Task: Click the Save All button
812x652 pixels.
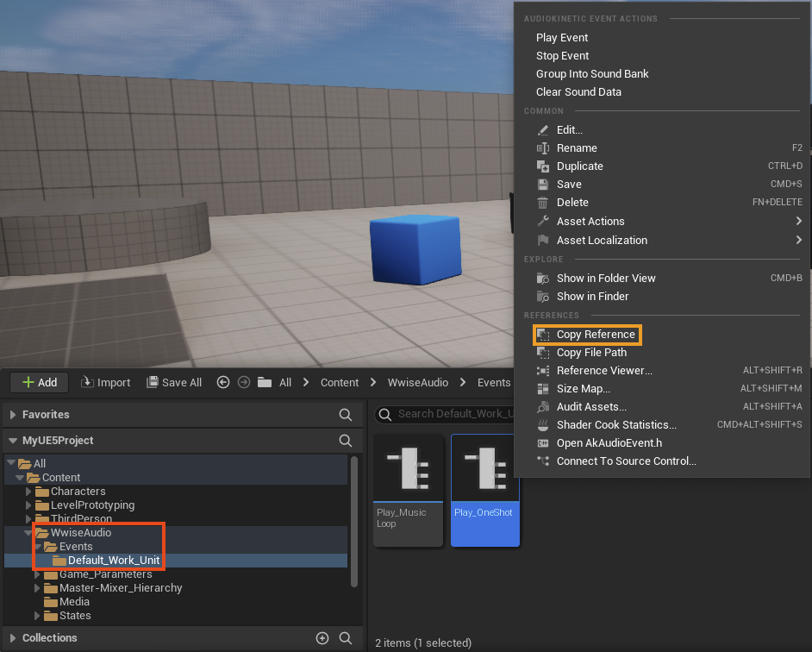Action: pyautogui.click(x=174, y=383)
